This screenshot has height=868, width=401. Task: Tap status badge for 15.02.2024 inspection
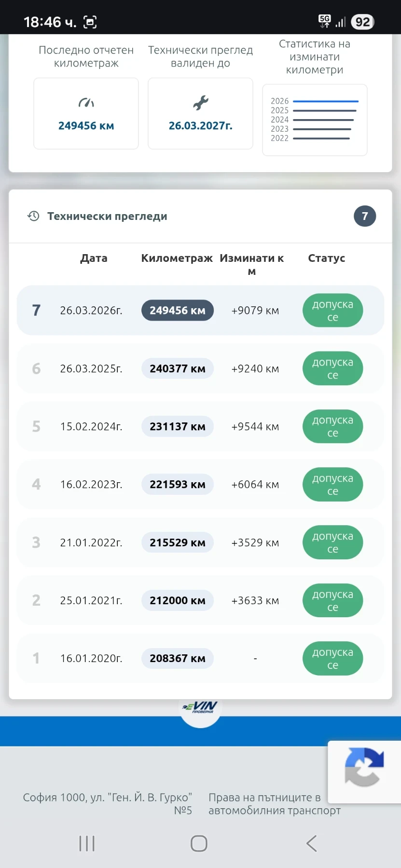pyautogui.click(x=332, y=427)
